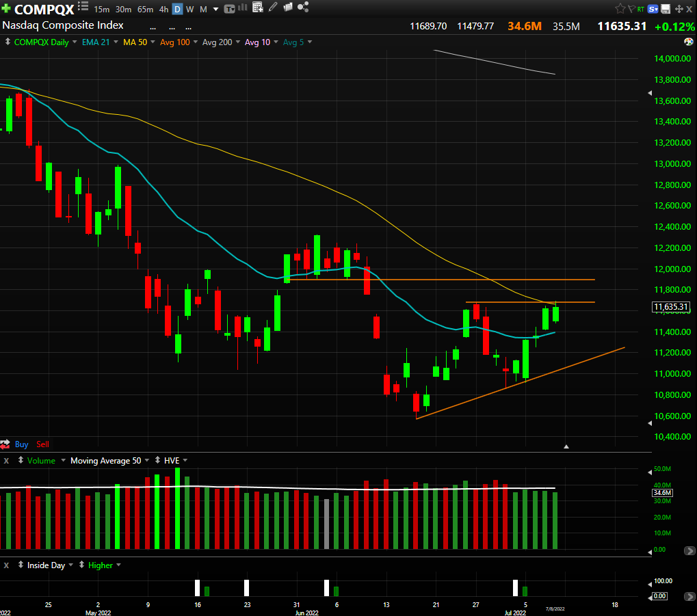
Task: Click the Buy link
Action: tap(21, 444)
